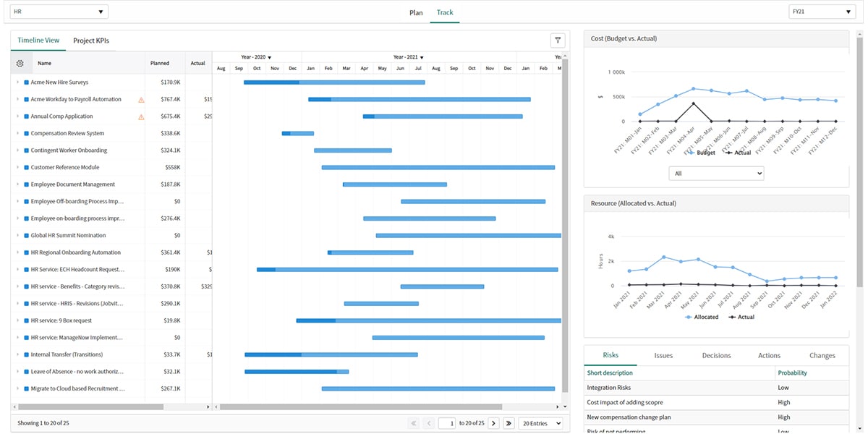Click the gear settings icon beside Name
Image resolution: width=868 pixels, height=434 pixels.
click(x=20, y=64)
